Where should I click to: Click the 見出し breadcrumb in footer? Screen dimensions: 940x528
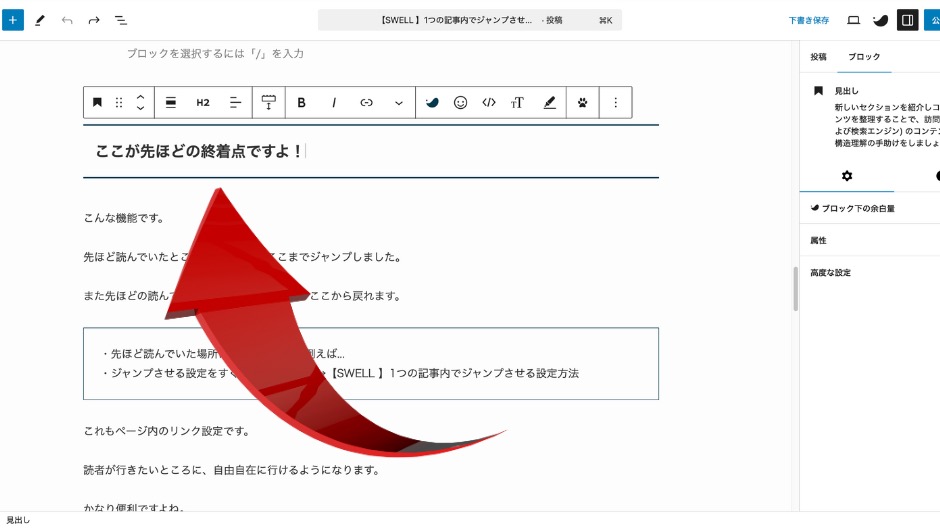[x=18, y=520]
